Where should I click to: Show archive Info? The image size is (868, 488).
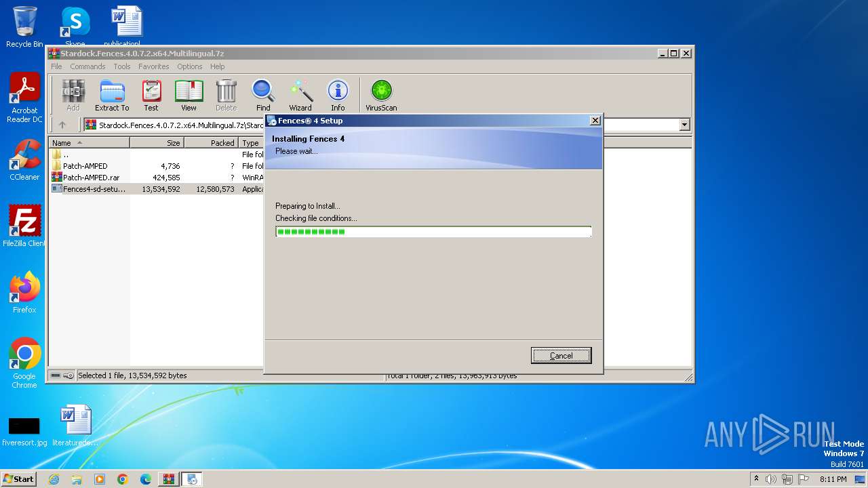point(338,95)
